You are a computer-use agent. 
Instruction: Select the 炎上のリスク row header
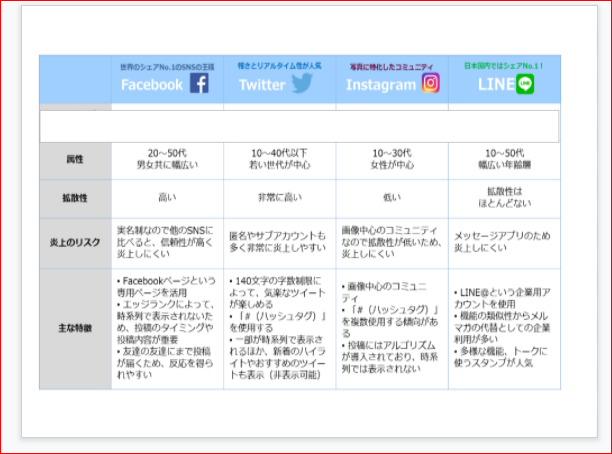tap(75, 243)
